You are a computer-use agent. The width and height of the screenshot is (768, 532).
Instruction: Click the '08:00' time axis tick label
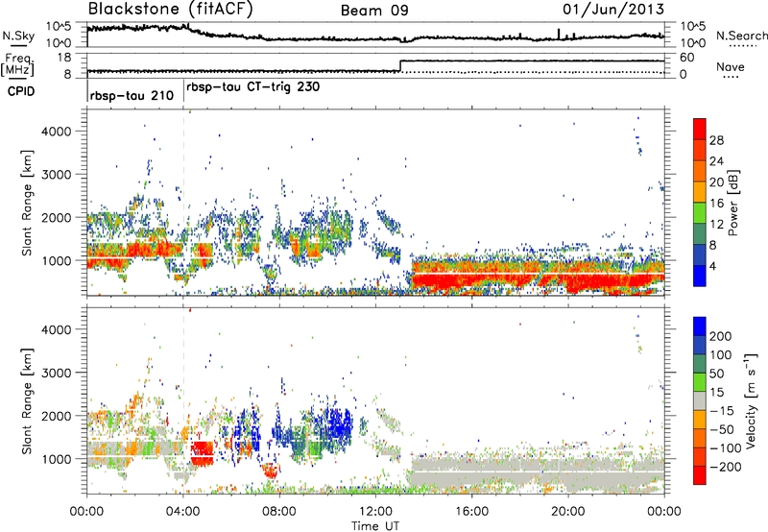tap(279, 512)
